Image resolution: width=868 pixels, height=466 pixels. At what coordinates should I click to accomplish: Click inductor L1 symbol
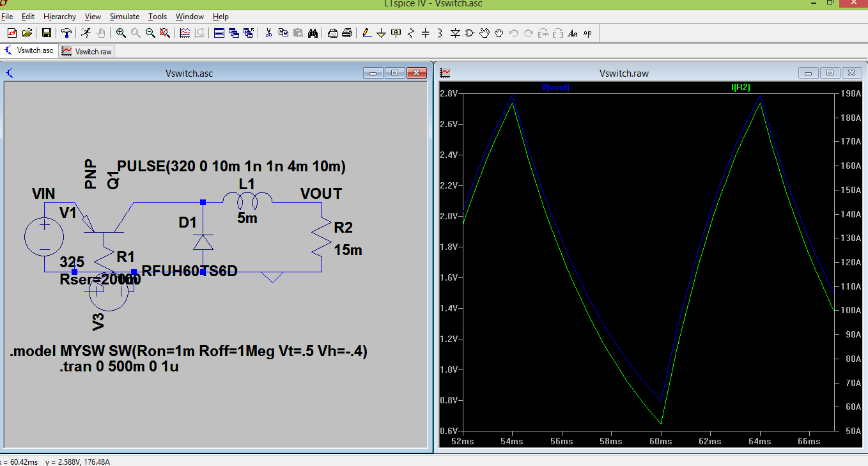pos(247,201)
